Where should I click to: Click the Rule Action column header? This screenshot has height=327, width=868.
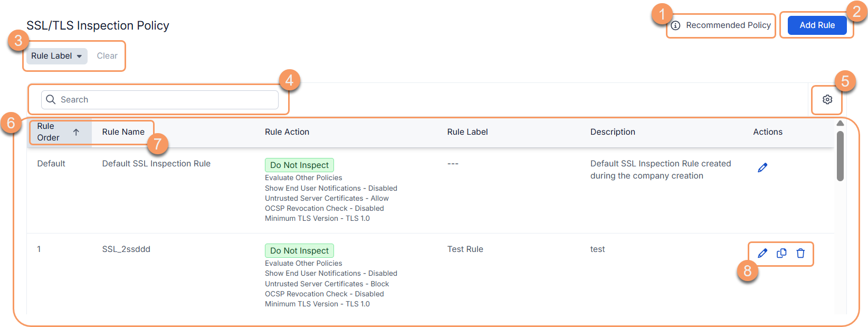pos(287,132)
